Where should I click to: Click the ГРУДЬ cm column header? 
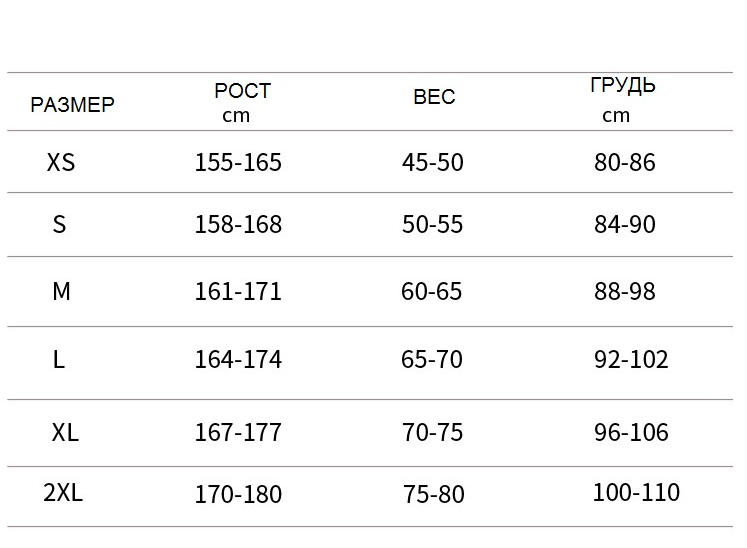623,100
